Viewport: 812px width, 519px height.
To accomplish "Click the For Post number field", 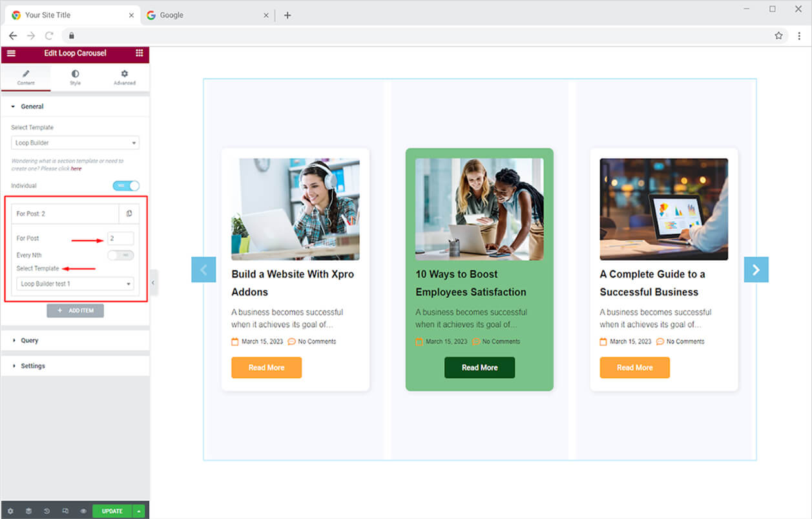I will pyautogui.click(x=121, y=238).
